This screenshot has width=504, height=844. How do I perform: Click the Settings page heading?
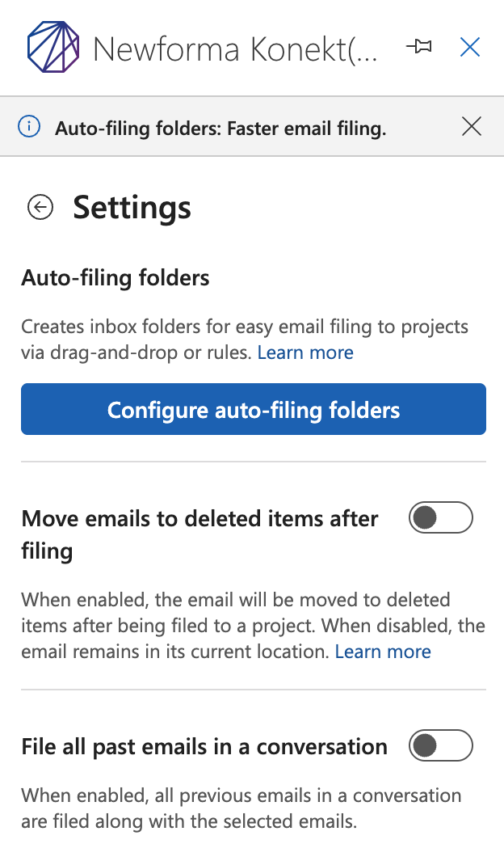pos(132,208)
